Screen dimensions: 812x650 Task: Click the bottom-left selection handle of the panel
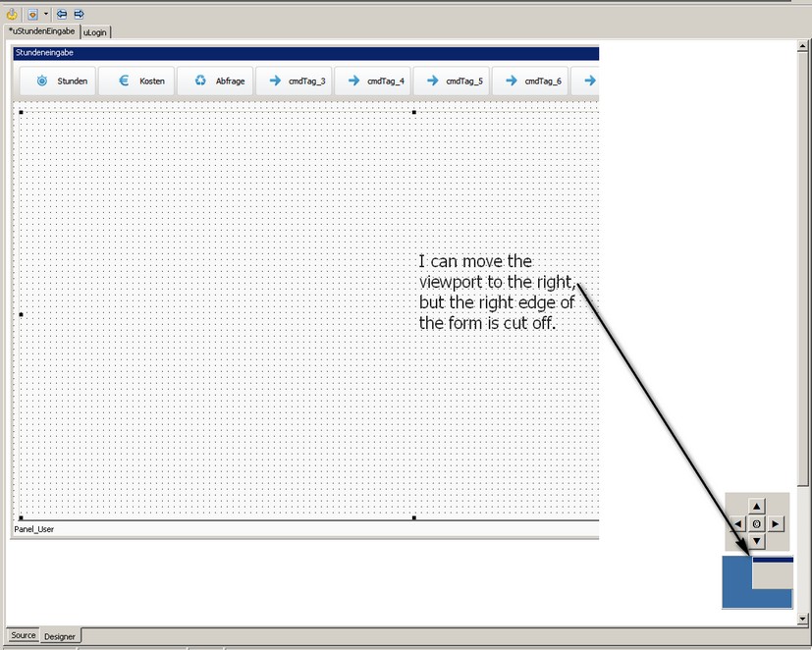pyautogui.click(x=22, y=517)
